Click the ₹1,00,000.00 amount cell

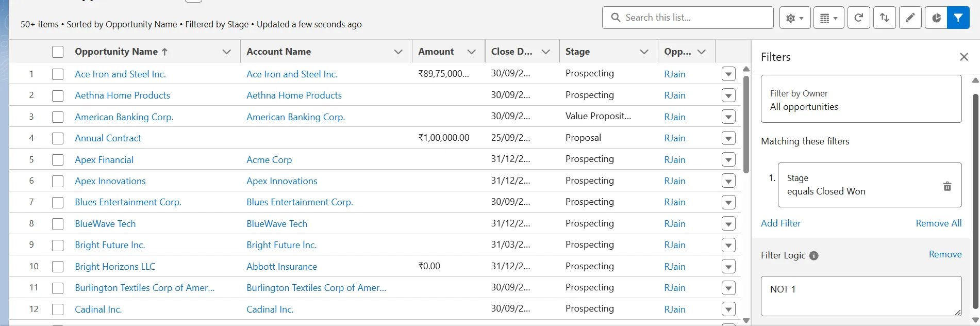444,138
